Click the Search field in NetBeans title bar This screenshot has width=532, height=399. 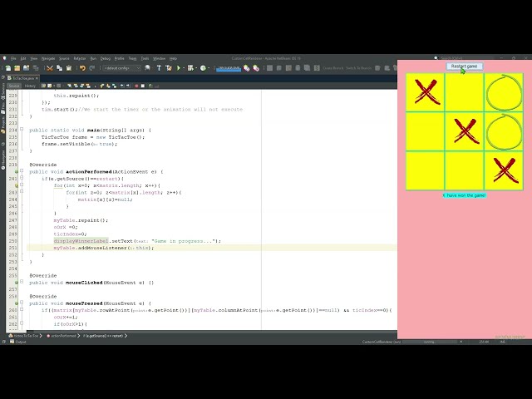coord(466,58)
